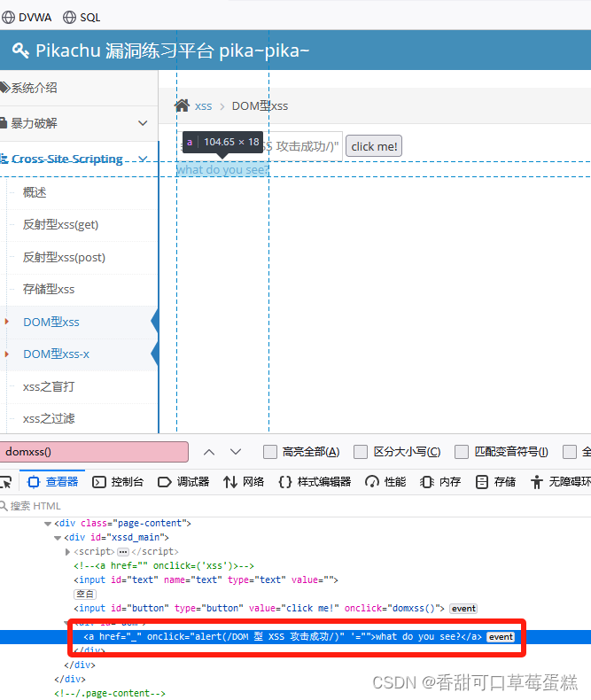Switch to the 内存 memory tab
Viewport: 591px width, 700px height.
[x=440, y=482]
